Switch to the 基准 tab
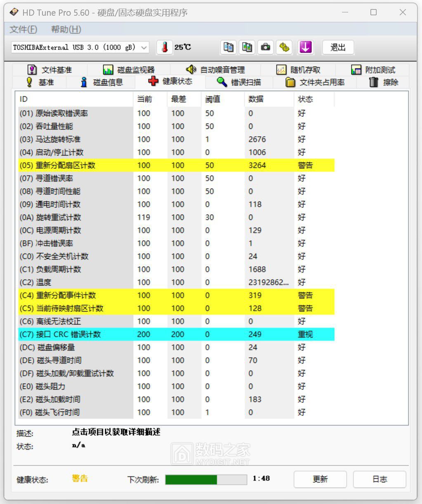Image resolution: width=422 pixels, height=504 pixels. coord(40,82)
